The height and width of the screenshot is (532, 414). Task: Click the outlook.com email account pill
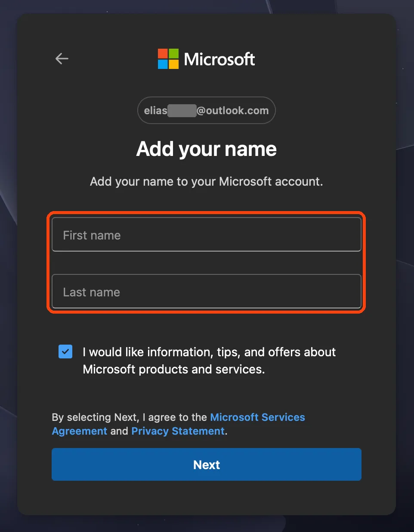207,110
